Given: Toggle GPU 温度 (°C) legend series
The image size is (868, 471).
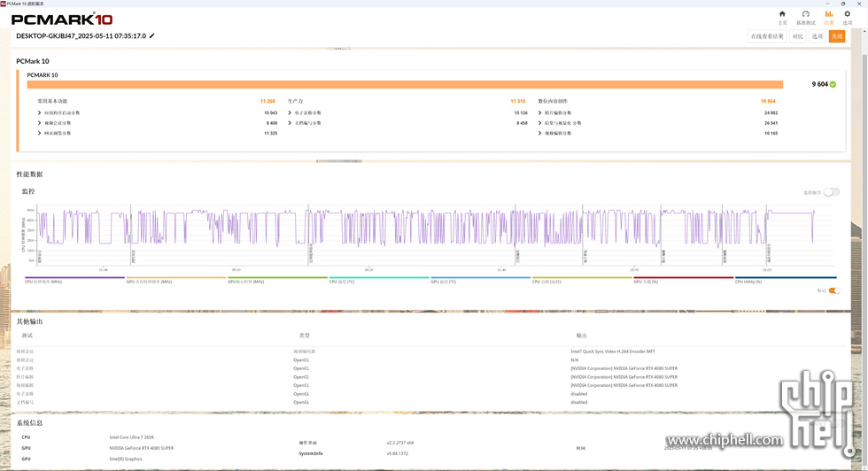Looking at the screenshot, I should tap(480, 280).
